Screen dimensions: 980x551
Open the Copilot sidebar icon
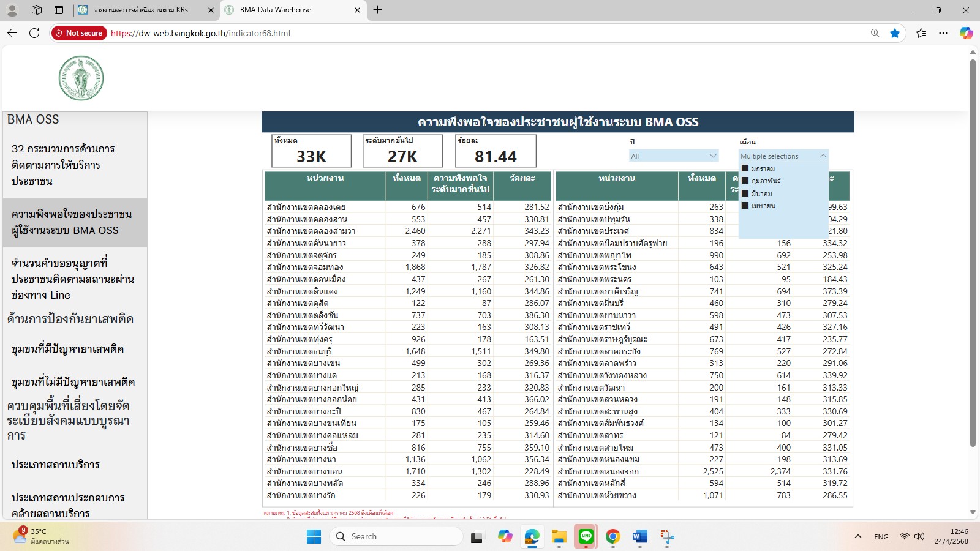[x=967, y=33]
